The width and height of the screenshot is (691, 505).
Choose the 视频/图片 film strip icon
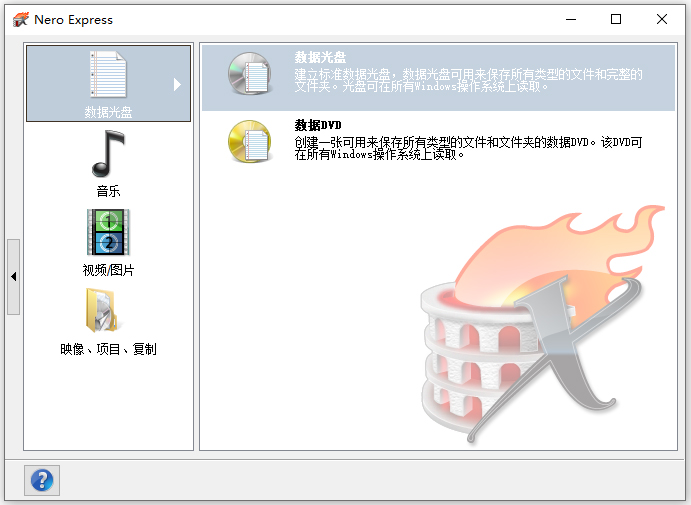108,232
